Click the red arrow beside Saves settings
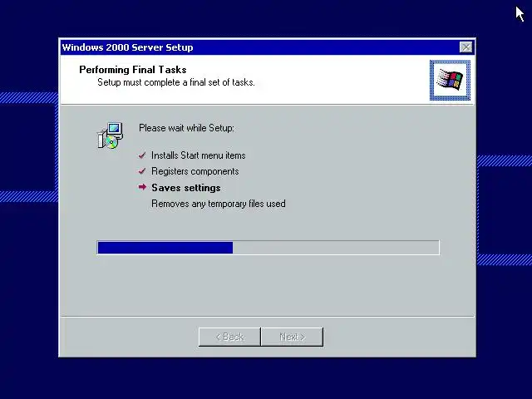The height and width of the screenshot is (399, 532). point(142,187)
